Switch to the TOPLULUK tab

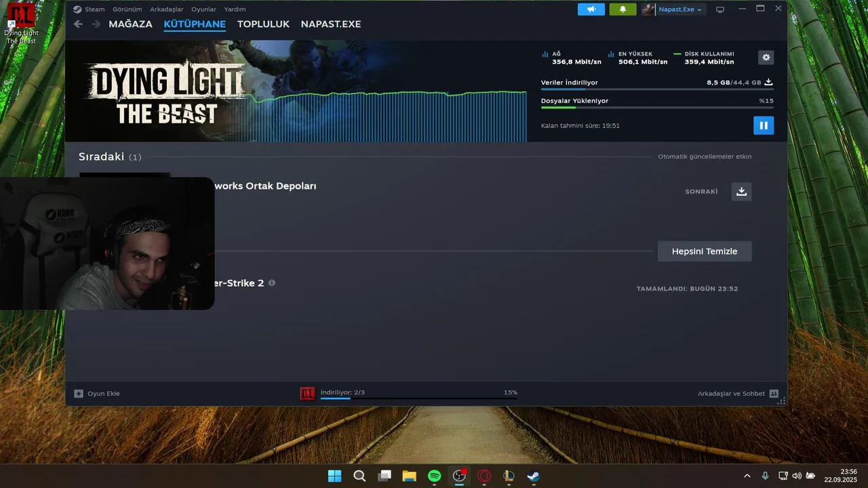[263, 24]
